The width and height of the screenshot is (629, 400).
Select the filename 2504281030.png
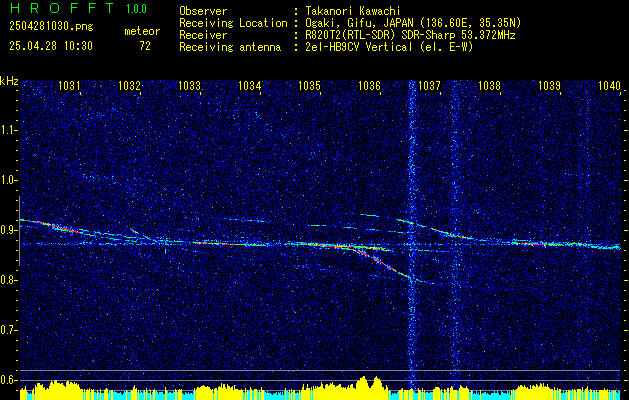pyautogui.click(x=51, y=27)
